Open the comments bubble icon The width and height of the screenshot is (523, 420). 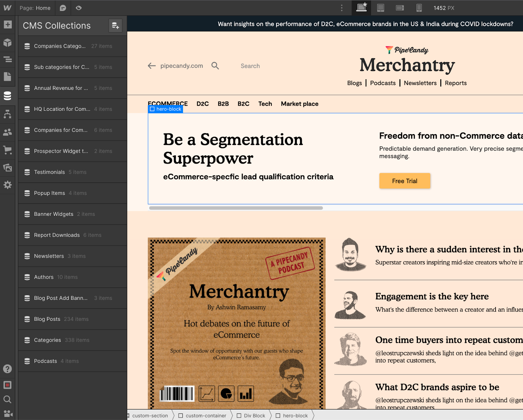[63, 8]
